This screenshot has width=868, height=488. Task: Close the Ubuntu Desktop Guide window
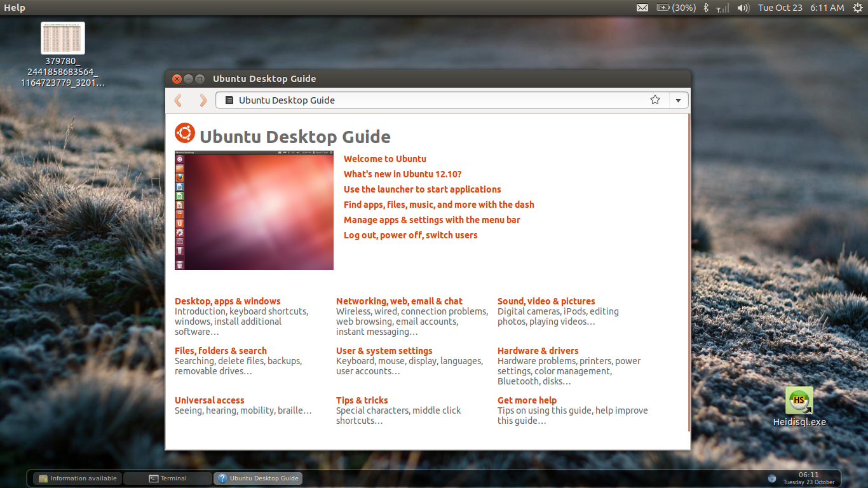coord(177,79)
